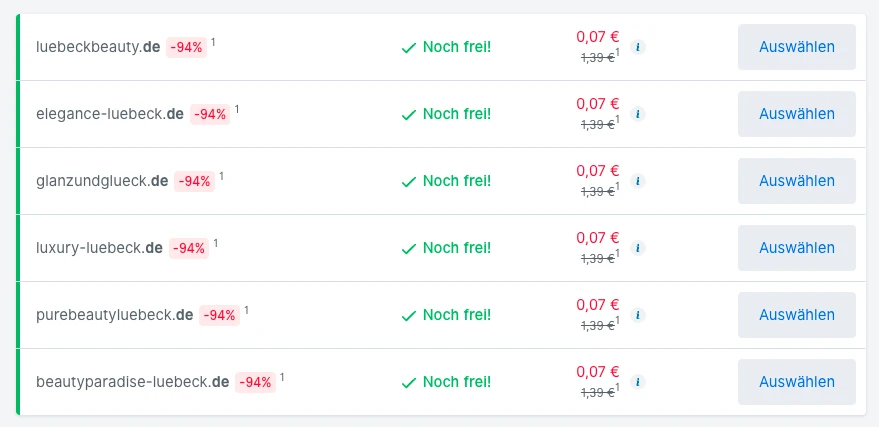The image size is (879, 427).
Task: Choose Auswählen next to glanzundglueck.de
Action: point(796,181)
